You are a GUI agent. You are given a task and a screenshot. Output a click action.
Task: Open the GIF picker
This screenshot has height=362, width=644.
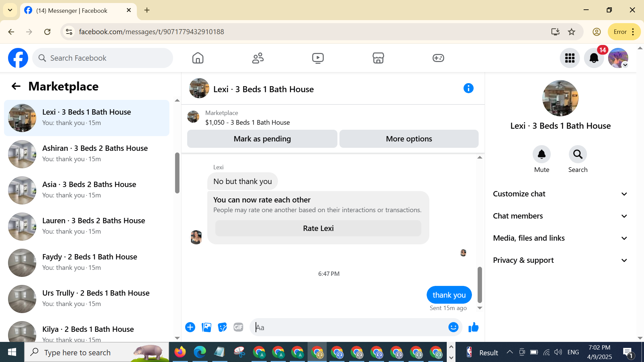[238, 327]
